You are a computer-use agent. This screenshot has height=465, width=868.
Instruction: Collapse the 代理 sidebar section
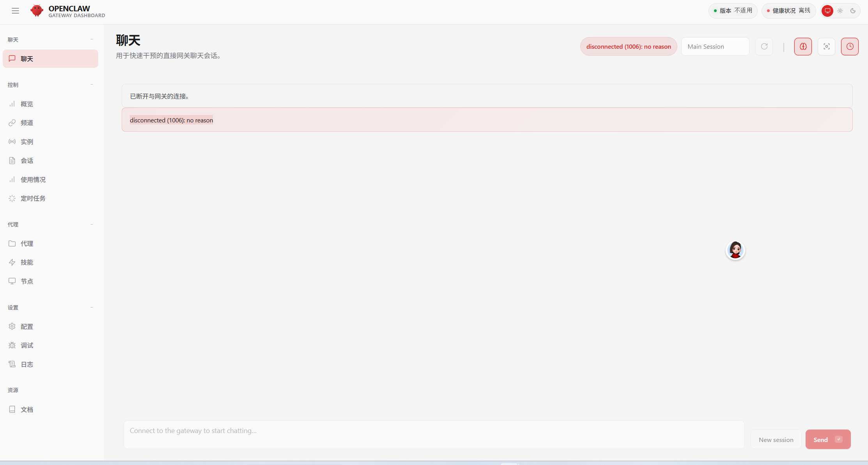(92, 225)
